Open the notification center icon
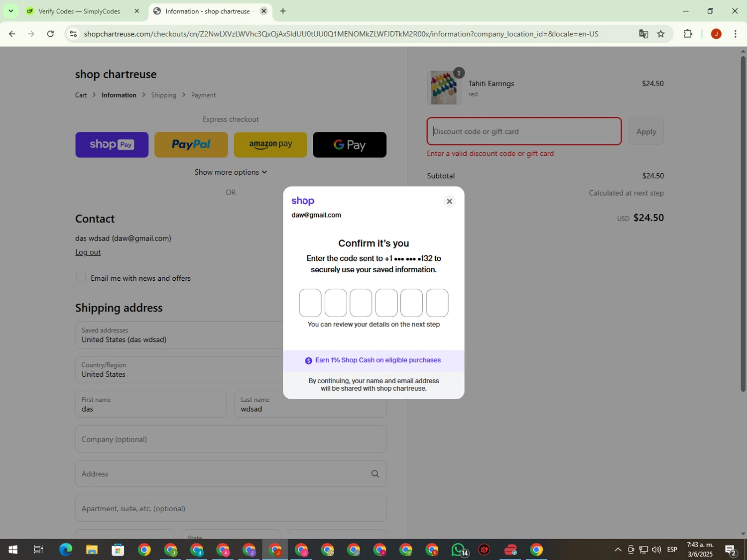The image size is (747, 560). coord(731,550)
